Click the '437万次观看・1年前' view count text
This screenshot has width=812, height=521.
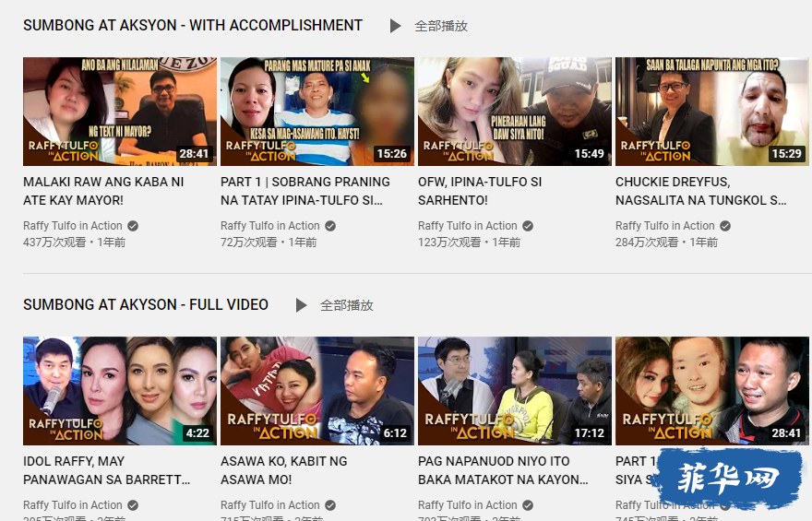(x=74, y=243)
